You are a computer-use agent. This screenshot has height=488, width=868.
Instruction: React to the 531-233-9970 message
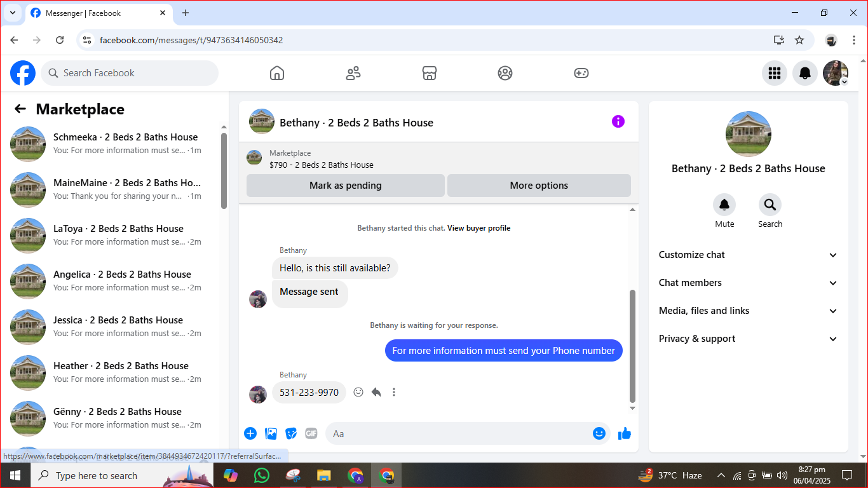[x=358, y=392]
